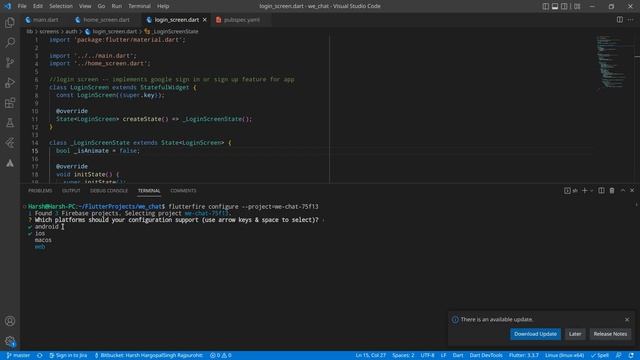Open the terminal launch profile dropdown

pos(591,191)
